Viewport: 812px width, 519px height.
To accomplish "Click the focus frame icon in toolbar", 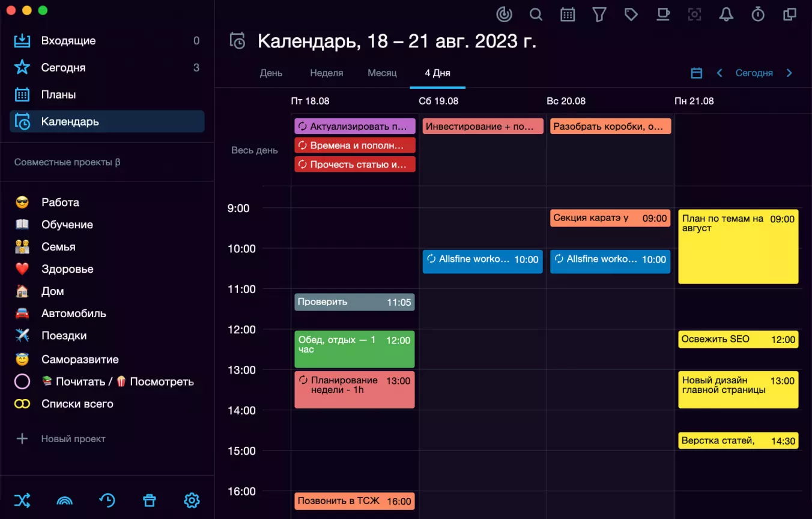I will [x=695, y=14].
